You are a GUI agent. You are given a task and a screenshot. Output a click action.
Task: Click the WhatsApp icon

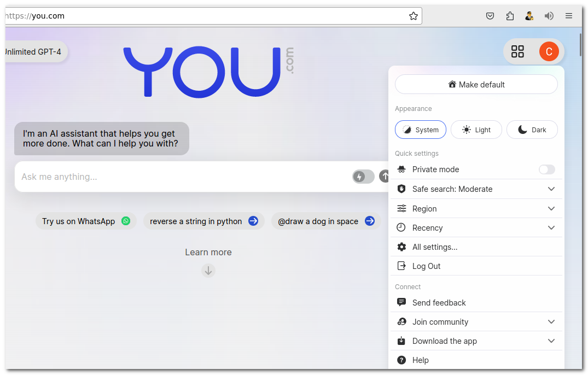tap(126, 221)
